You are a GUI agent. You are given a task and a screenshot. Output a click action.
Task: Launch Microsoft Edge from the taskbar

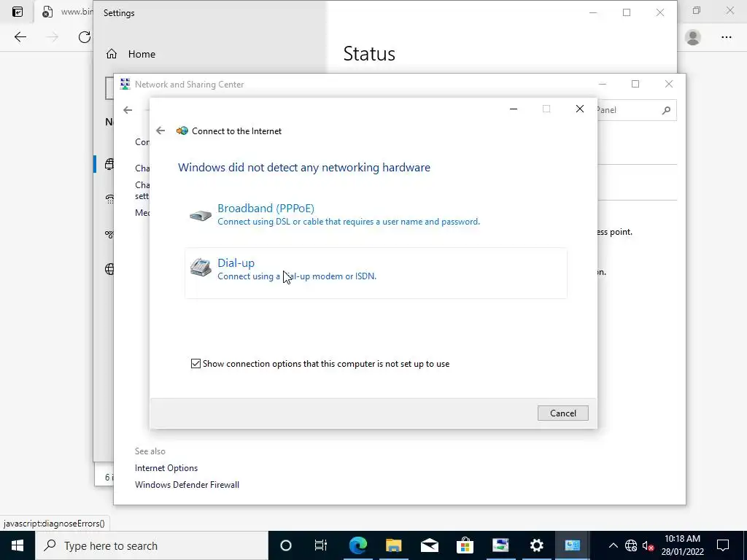coord(357,545)
